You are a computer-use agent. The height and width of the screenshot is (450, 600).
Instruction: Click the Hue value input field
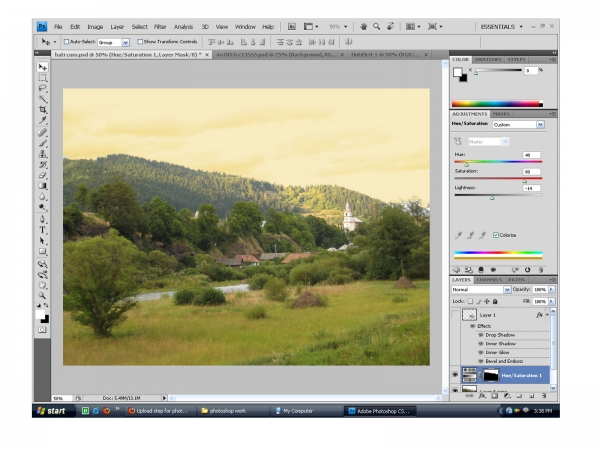pyautogui.click(x=532, y=155)
